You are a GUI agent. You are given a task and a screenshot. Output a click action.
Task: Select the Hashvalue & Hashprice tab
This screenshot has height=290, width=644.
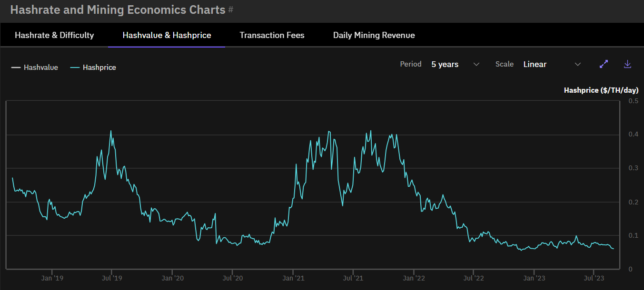(167, 35)
